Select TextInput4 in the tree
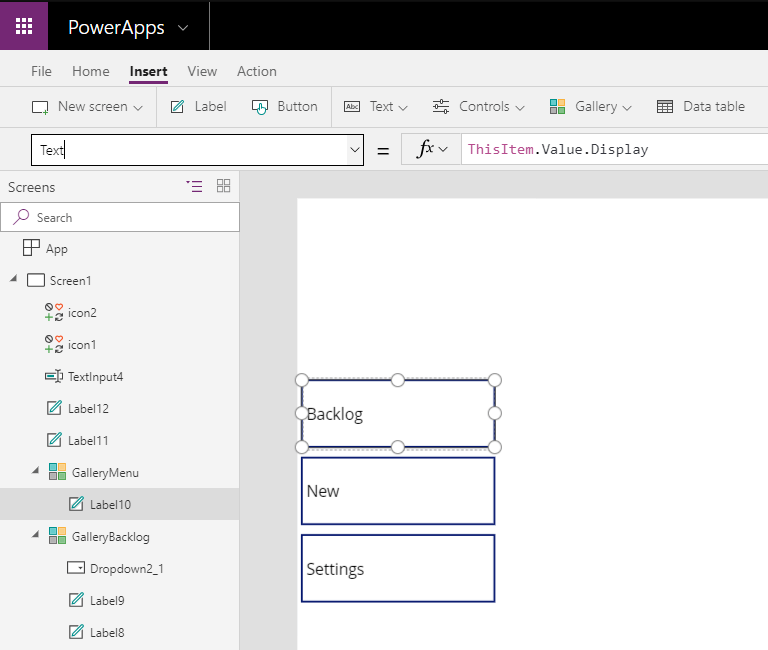Screen dimensions: 768x650 pos(95,376)
